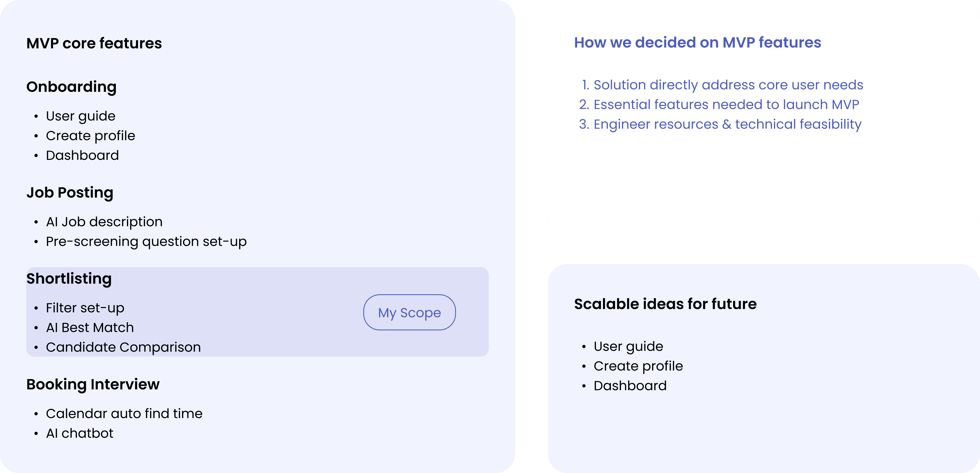Select Solution directly address core user needs
Image resolution: width=980 pixels, height=473 pixels.
728,85
